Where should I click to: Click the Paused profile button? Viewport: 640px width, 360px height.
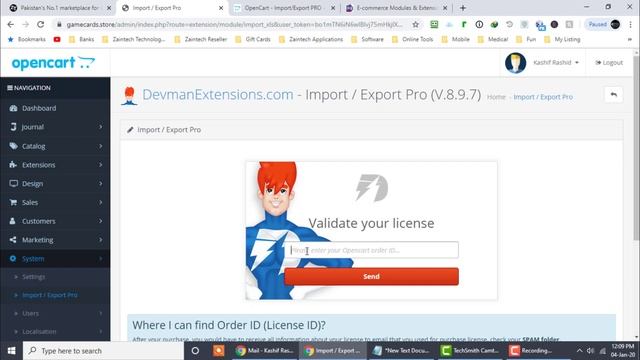coord(604,24)
